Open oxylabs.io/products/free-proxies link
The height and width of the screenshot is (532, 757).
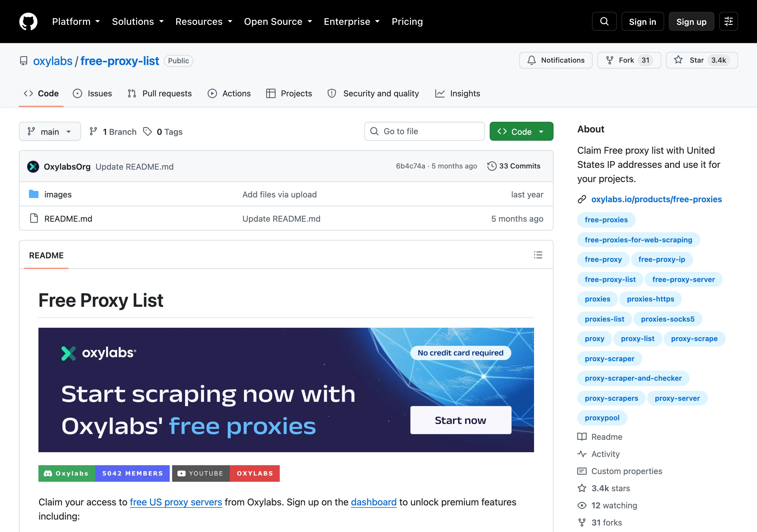tap(656, 199)
